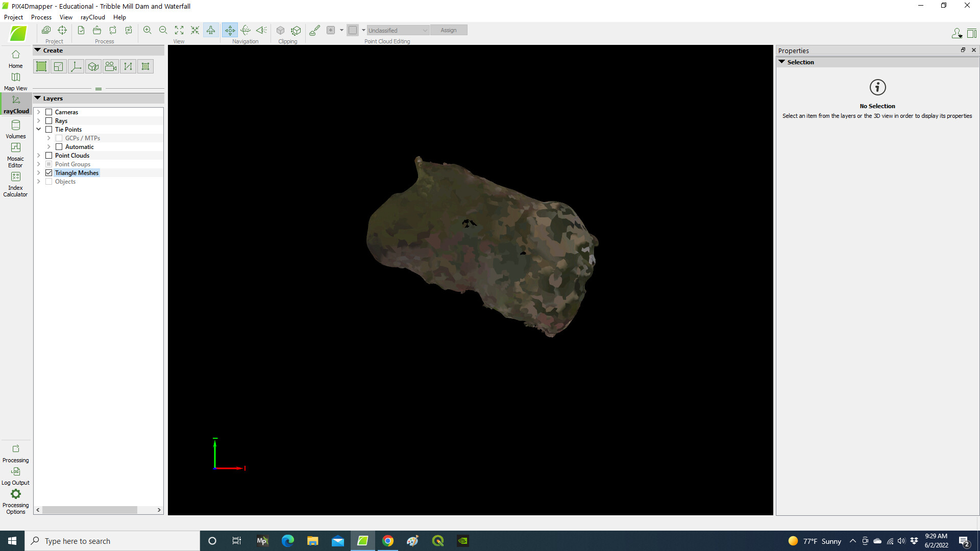Uncheck the Triangle Meshes layer
Image resolution: width=980 pixels, height=551 pixels.
(x=49, y=173)
